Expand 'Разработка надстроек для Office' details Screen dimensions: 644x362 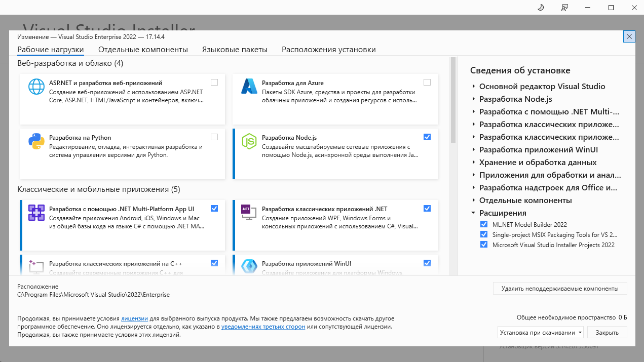473,188
